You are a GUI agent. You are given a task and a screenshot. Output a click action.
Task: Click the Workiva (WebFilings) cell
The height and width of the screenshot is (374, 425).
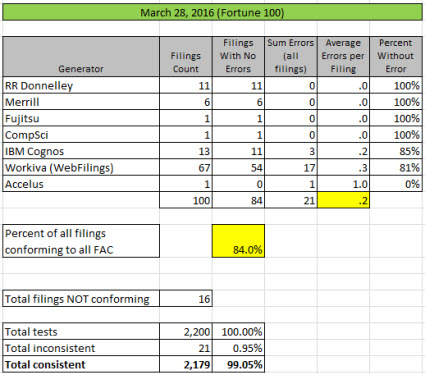click(81, 167)
